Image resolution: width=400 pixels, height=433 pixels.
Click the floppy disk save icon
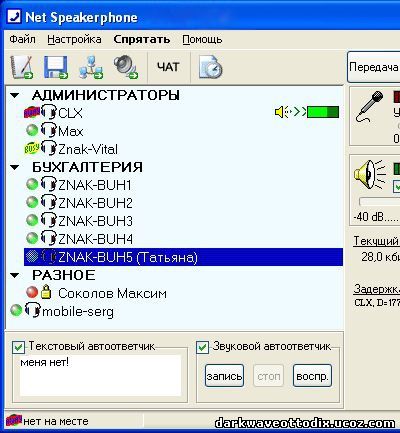[56, 67]
